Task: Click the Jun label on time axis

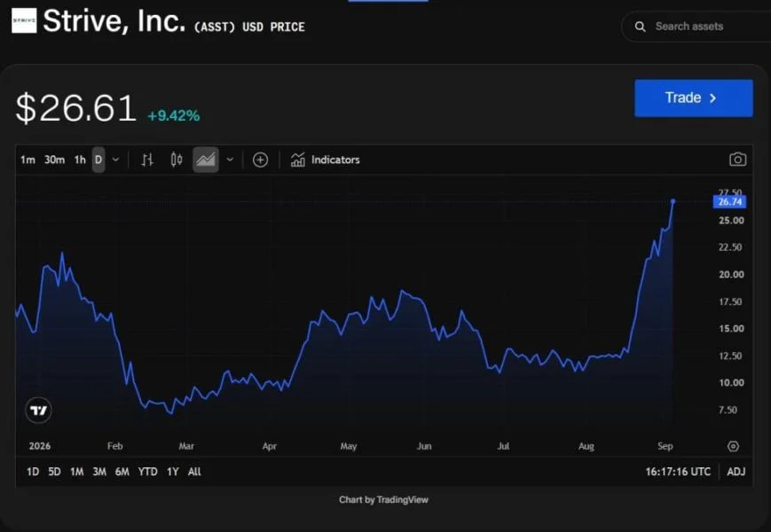Action: coord(424,446)
